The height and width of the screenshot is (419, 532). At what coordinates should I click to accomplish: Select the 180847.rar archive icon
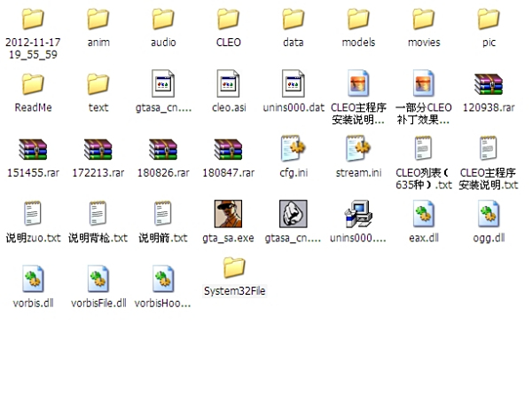pyautogui.click(x=229, y=149)
